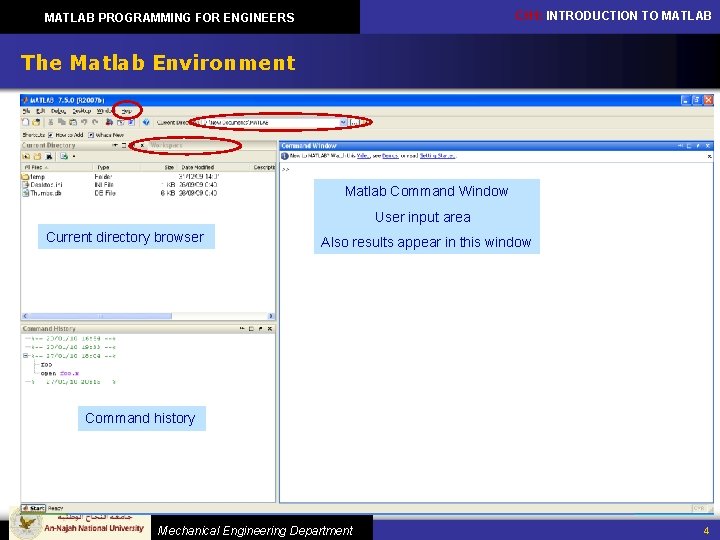Image resolution: width=720 pixels, height=540 pixels.
Task: Click the Getting Started link in info bar
Action: click(x=437, y=156)
